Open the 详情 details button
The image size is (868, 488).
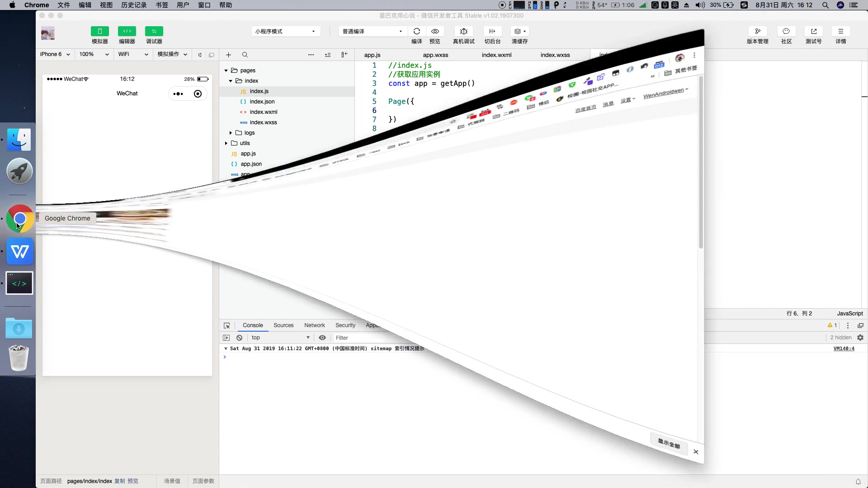pos(840,31)
